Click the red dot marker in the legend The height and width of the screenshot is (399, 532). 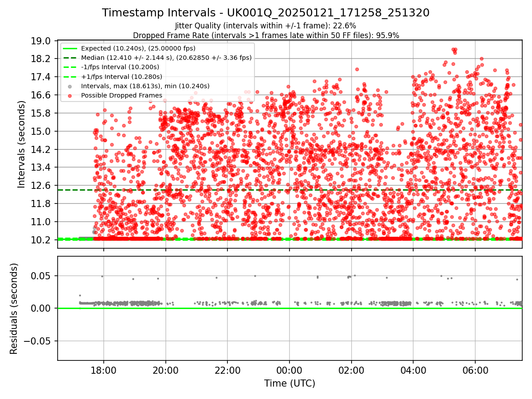[x=70, y=96]
